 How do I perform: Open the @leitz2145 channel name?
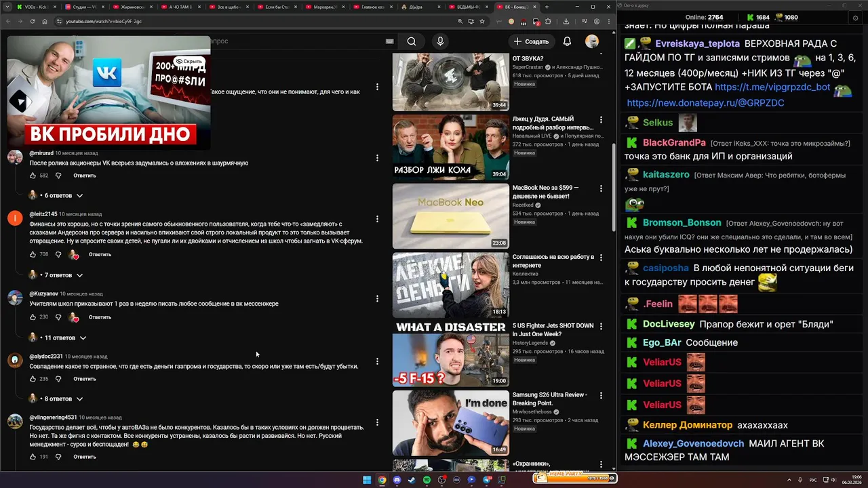(x=43, y=214)
